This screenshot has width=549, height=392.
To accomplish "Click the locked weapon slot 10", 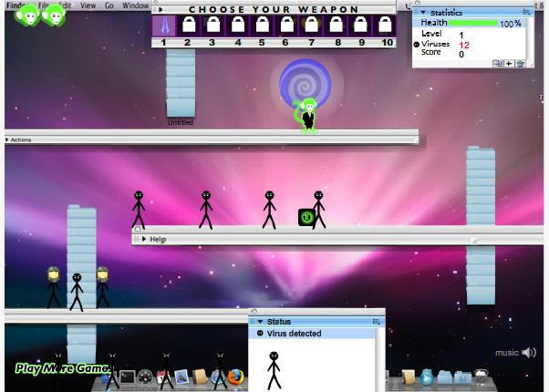I will click(x=385, y=26).
